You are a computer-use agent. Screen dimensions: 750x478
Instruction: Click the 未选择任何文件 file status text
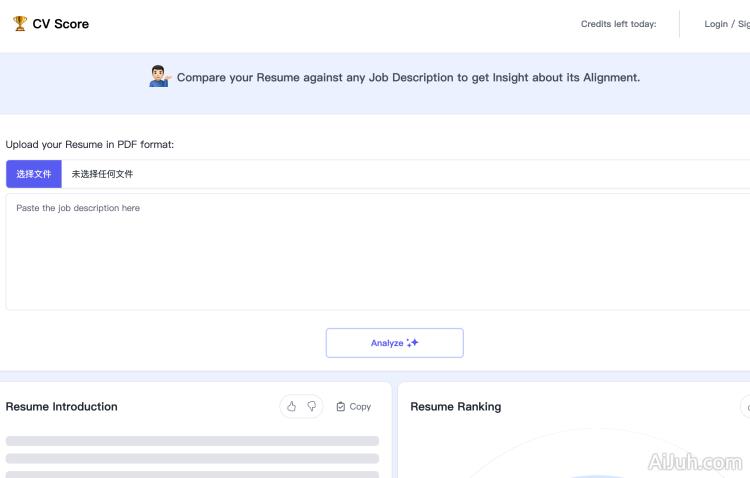102,174
